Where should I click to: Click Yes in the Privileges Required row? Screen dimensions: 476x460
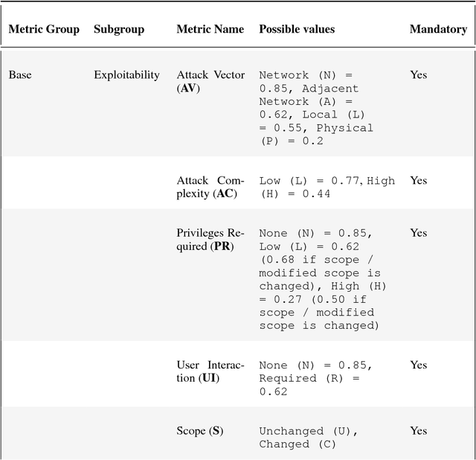(419, 233)
